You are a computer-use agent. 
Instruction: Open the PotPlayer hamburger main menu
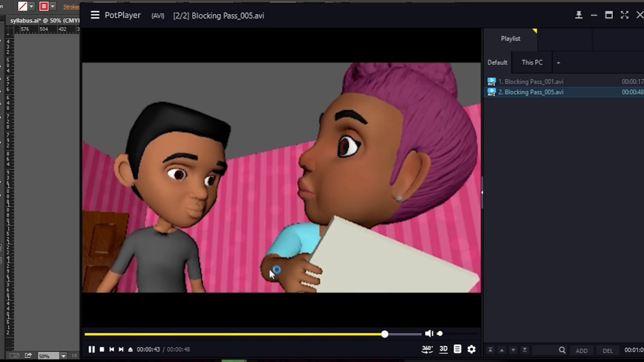tap(95, 15)
